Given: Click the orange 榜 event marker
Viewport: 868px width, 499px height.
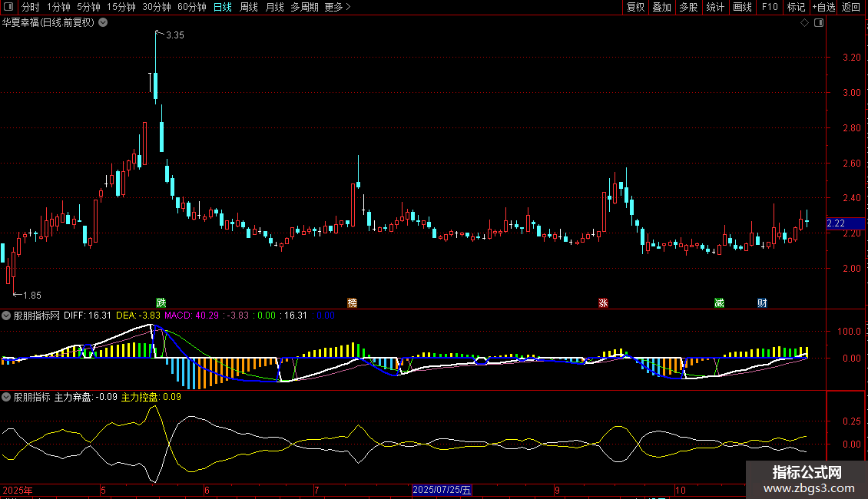Looking at the screenshot, I should (353, 302).
